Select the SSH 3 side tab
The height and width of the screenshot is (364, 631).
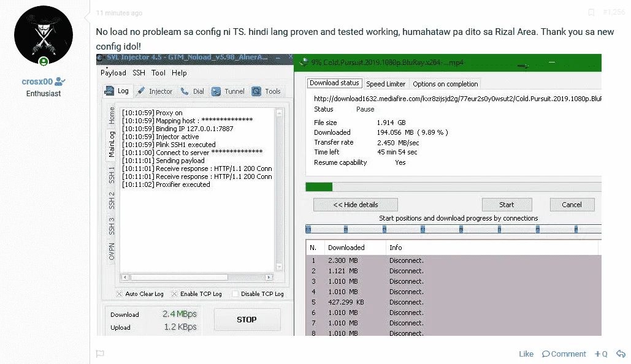pos(112,226)
